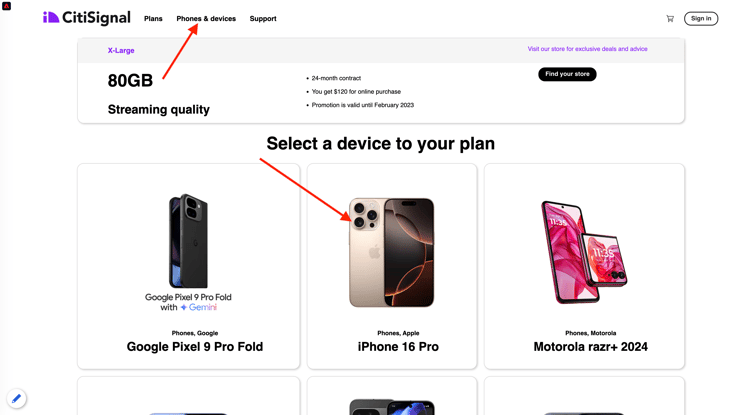This screenshot has width=750, height=415.
Task: Click the red icon in top-left corner
Action: pos(6,6)
